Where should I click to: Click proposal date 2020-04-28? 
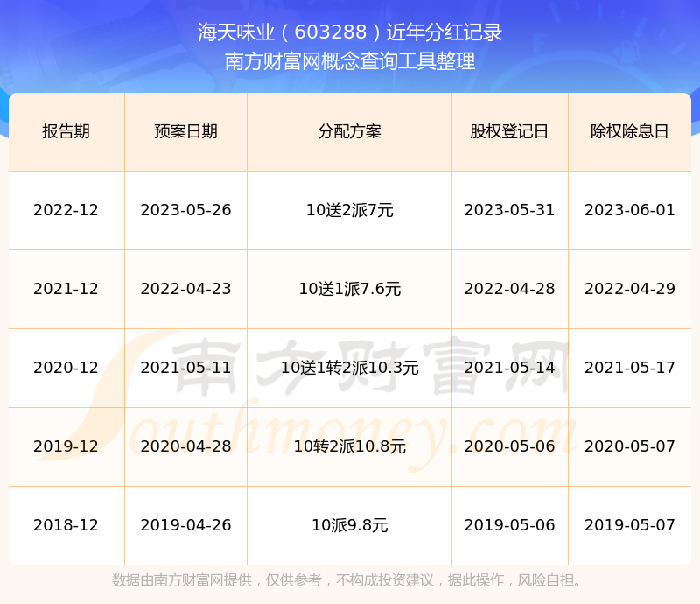coord(185,446)
